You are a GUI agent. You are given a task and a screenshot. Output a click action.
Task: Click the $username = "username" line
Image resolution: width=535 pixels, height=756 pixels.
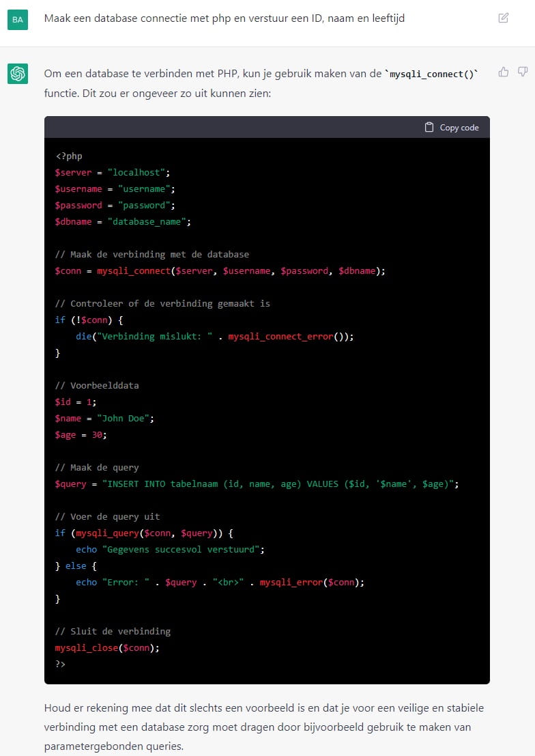point(115,189)
